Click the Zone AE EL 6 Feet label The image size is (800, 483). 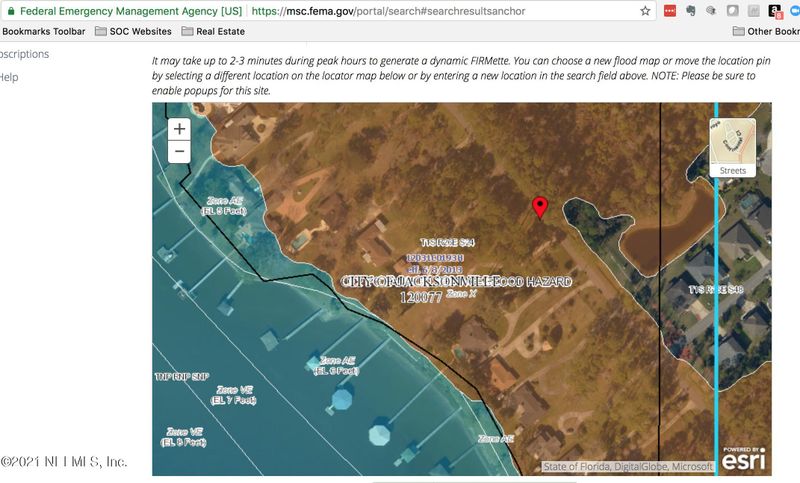(336, 366)
